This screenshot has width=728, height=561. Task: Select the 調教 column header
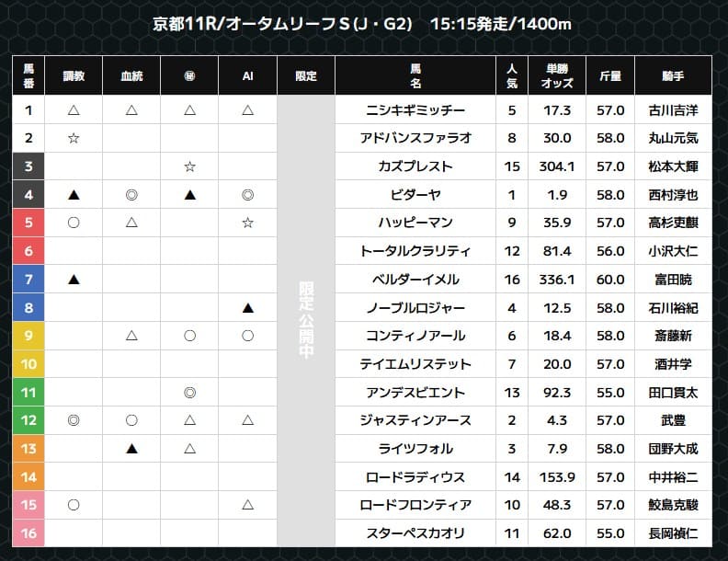[74, 75]
